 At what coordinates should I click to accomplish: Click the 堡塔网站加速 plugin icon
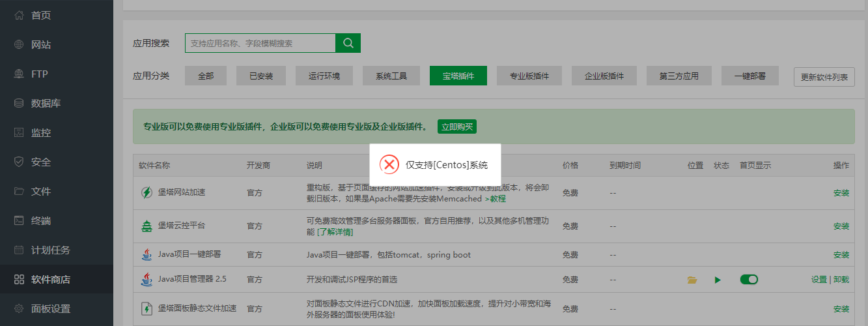(x=147, y=192)
